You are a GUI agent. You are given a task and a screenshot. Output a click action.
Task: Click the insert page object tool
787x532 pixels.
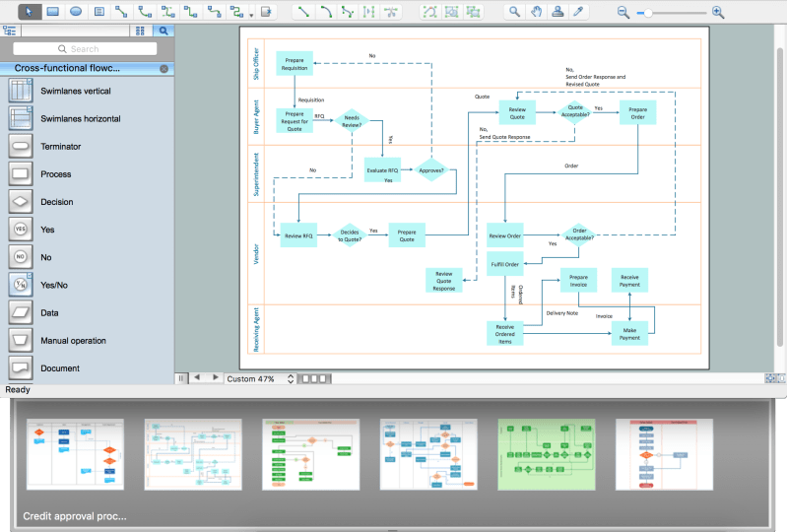click(267, 11)
